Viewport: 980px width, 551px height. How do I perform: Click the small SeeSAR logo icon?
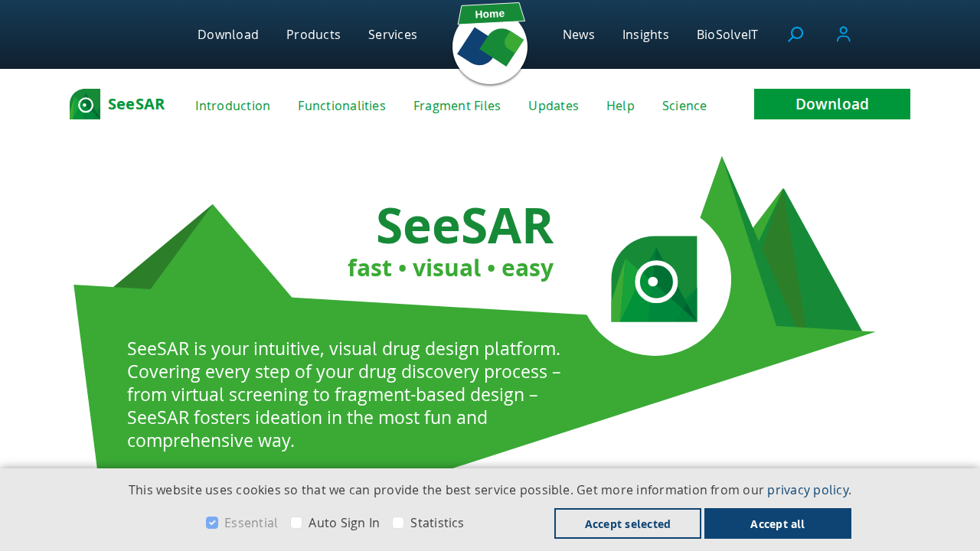coord(85,104)
